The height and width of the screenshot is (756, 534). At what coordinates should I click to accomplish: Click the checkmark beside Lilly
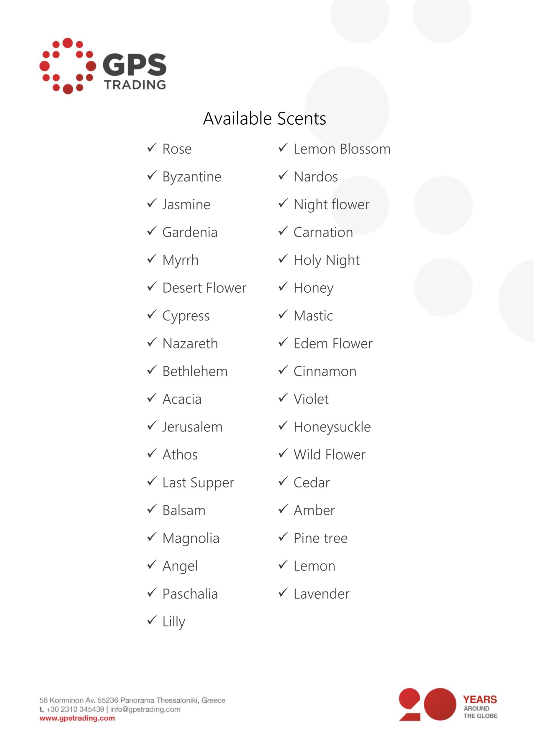pos(152,620)
